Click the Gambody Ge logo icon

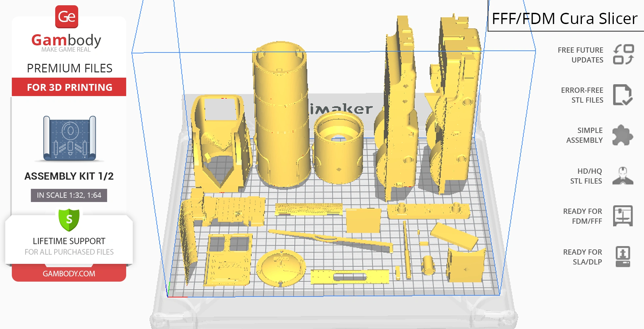coord(67,17)
